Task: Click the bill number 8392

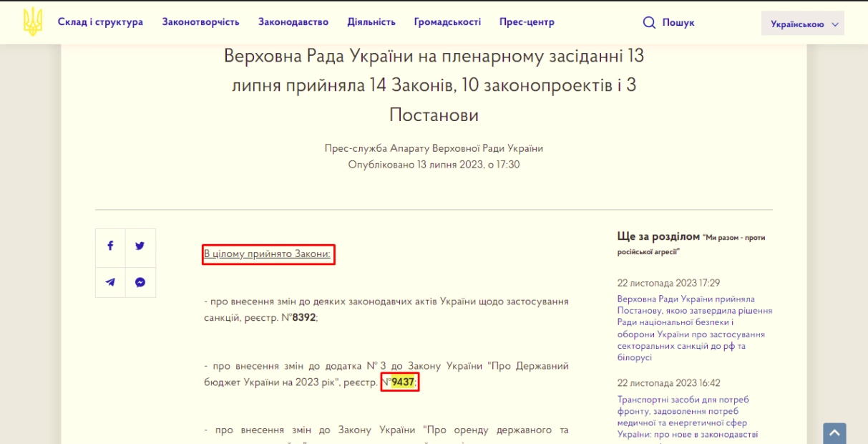Action: [x=304, y=317]
